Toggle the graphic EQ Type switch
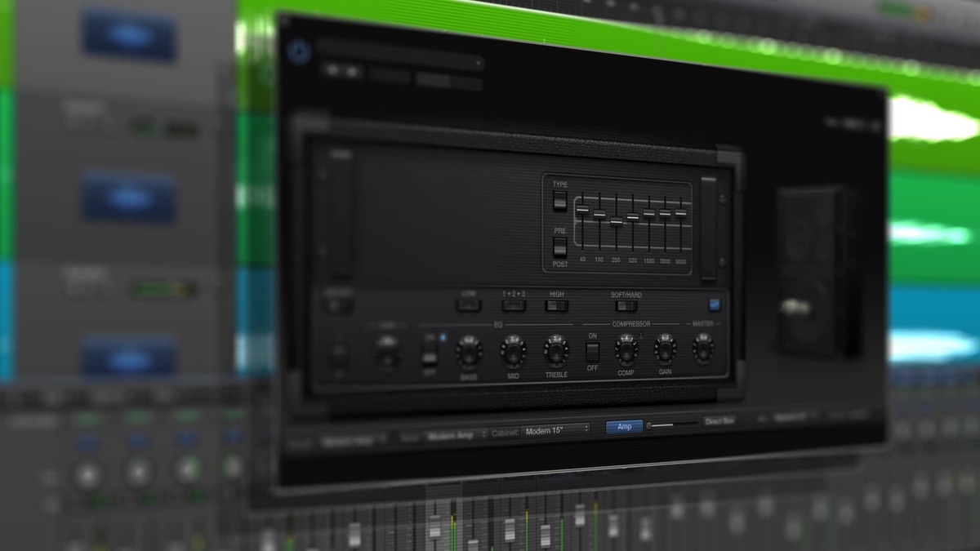 point(559,201)
